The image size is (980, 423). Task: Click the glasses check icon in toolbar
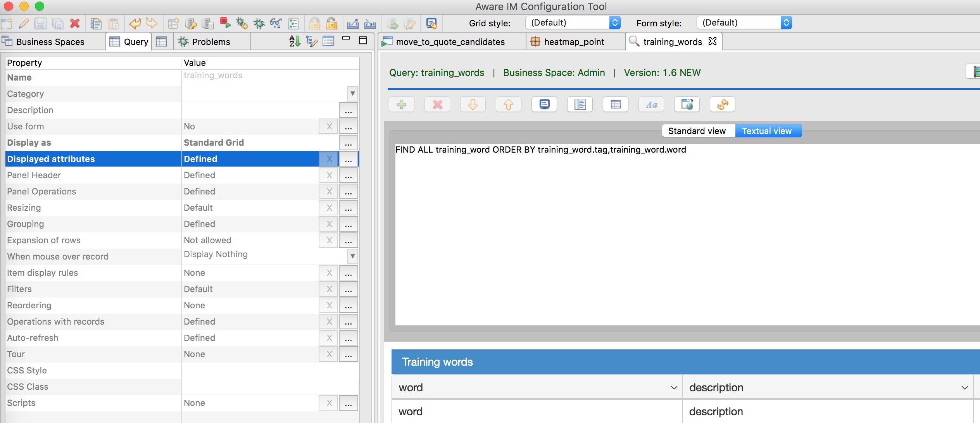pyautogui.click(x=276, y=24)
